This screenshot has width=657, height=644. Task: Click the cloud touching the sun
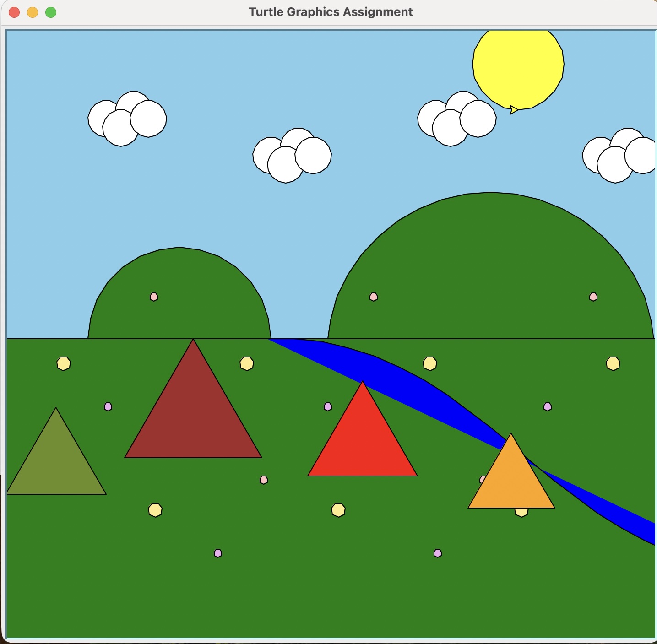click(457, 119)
